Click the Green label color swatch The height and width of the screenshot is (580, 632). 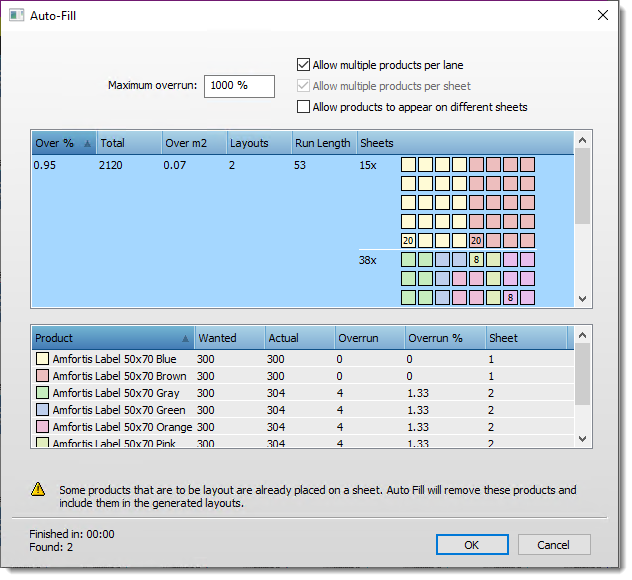42,410
